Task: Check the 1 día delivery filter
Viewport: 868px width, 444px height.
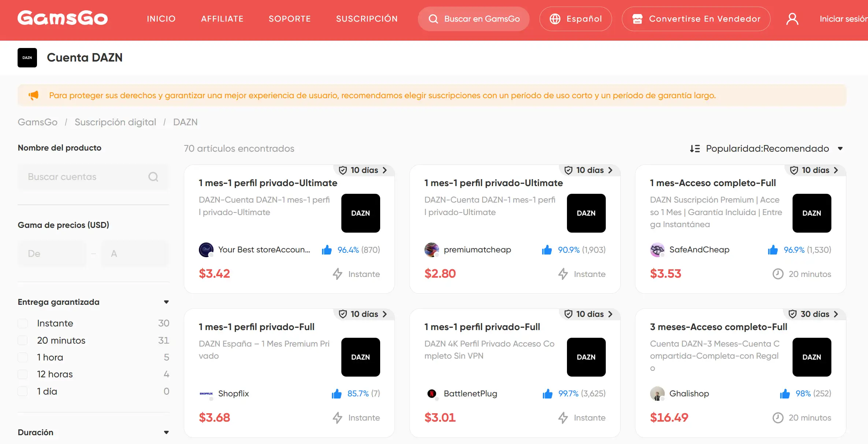Action: 23,391
